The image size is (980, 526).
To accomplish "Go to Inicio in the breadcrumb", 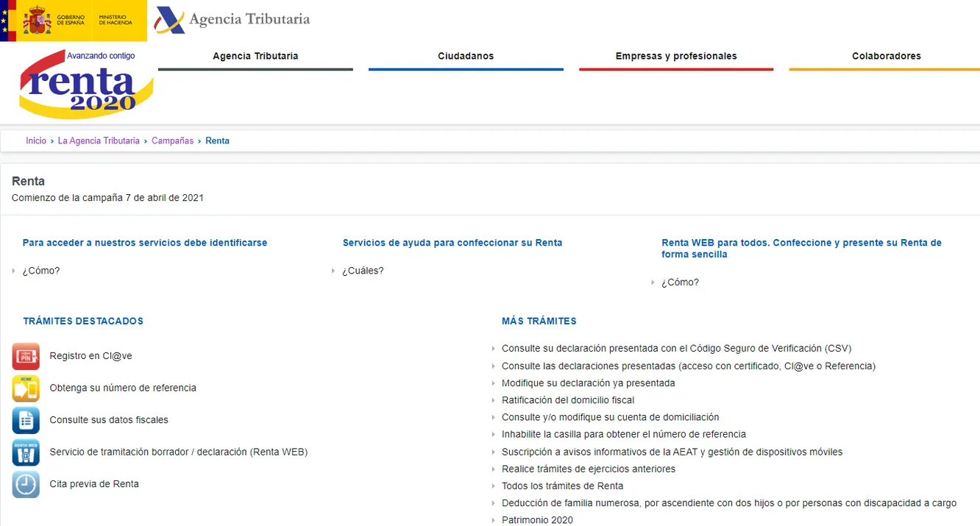I will pyautogui.click(x=36, y=141).
